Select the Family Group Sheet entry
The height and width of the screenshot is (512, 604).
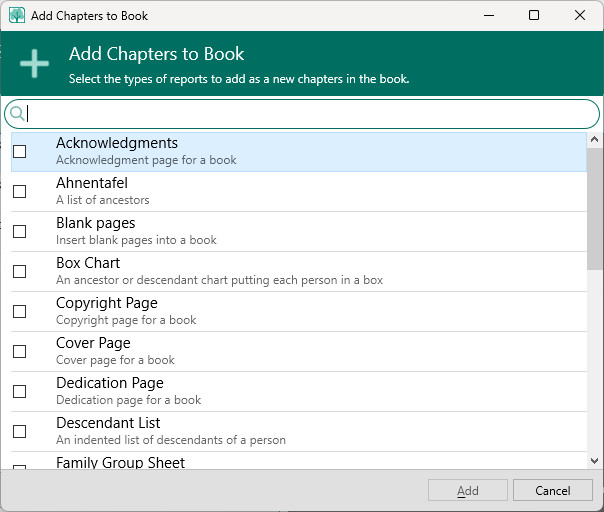[x=120, y=462]
